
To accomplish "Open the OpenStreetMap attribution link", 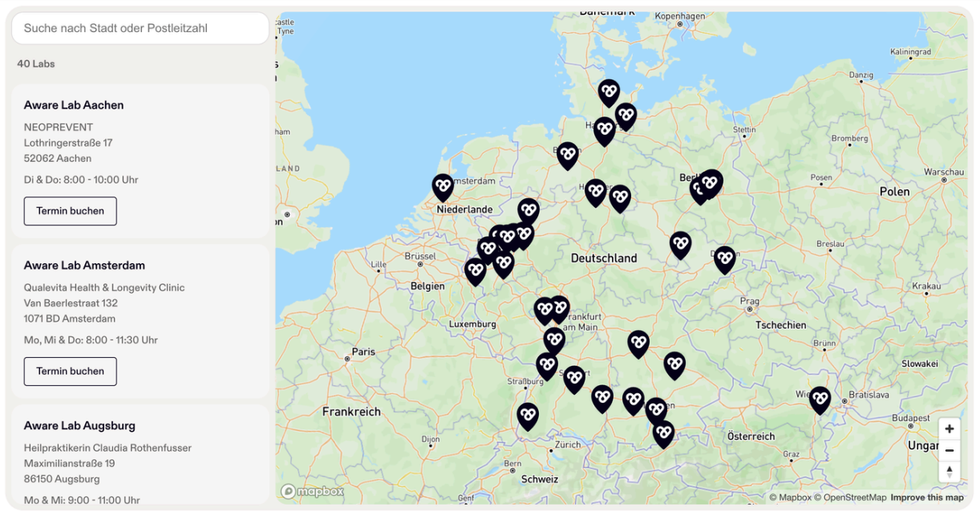I will point(850,498).
